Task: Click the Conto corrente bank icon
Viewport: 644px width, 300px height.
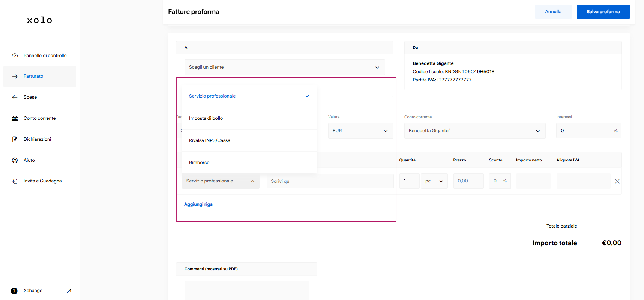Action: (15, 118)
